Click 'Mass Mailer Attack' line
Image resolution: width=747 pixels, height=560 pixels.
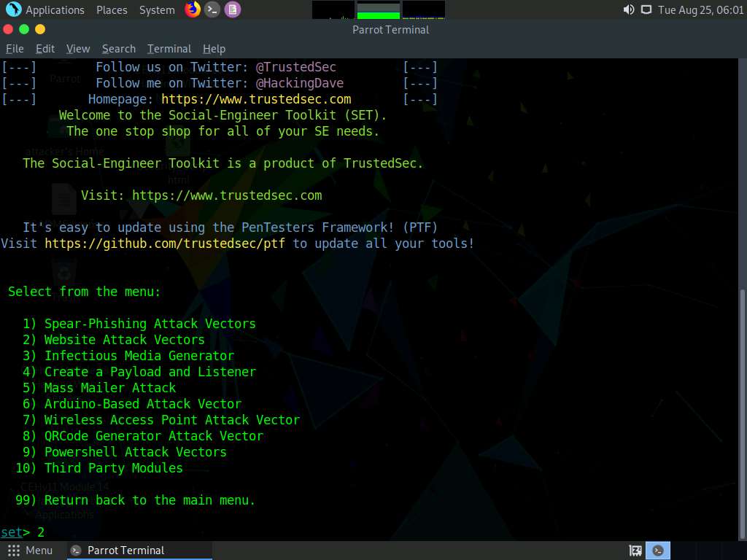pos(99,388)
